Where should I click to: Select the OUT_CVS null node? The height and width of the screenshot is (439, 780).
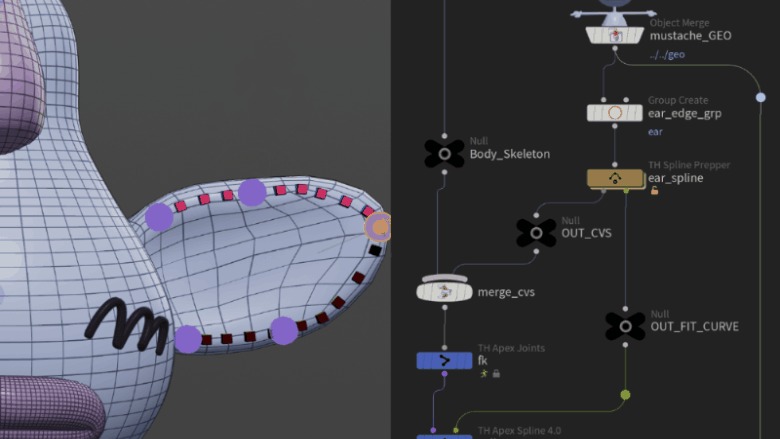pyautogui.click(x=536, y=233)
